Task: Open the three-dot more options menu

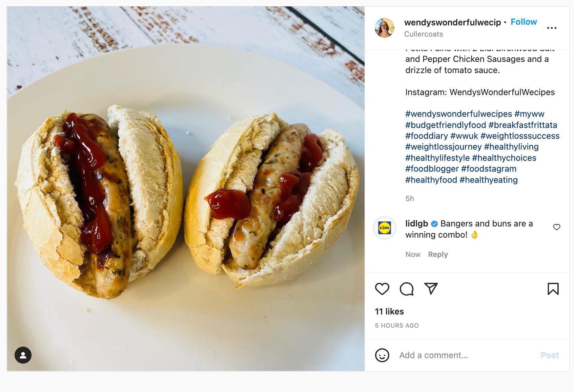Action: click(552, 28)
